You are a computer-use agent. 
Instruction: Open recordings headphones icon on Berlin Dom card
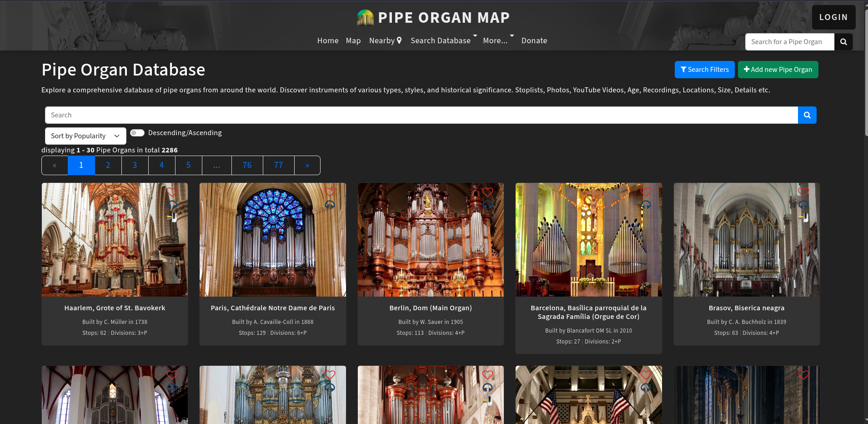(487, 205)
